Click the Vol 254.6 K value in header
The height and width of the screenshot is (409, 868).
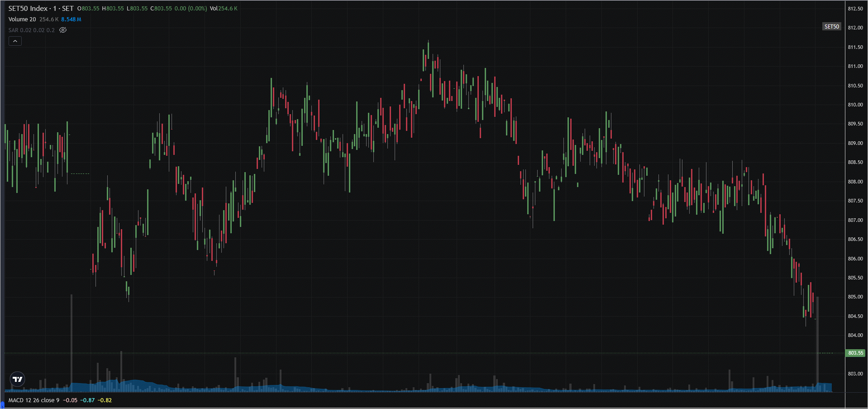click(224, 9)
